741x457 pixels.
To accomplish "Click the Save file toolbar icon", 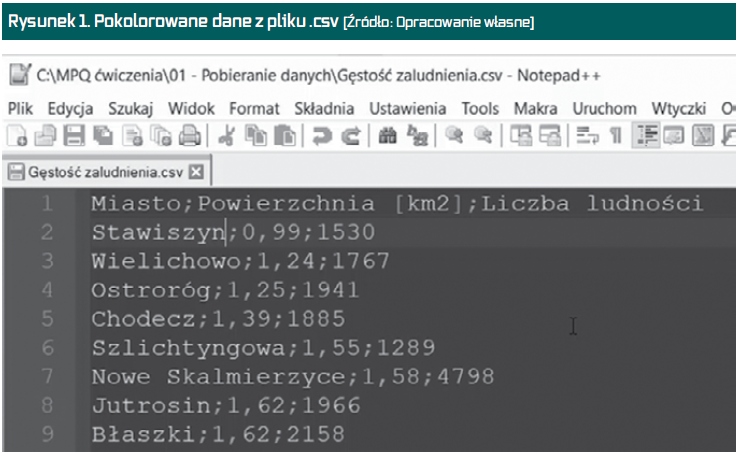I will [x=74, y=136].
